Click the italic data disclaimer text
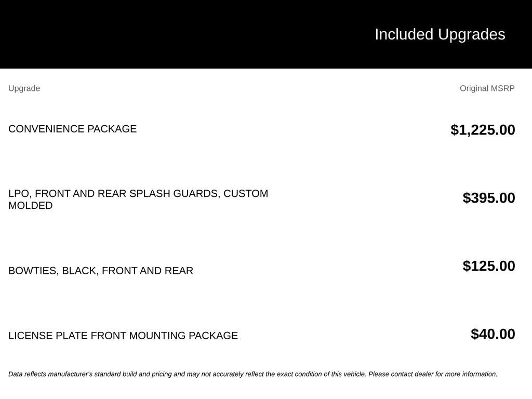532x399 pixels. (x=253, y=374)
